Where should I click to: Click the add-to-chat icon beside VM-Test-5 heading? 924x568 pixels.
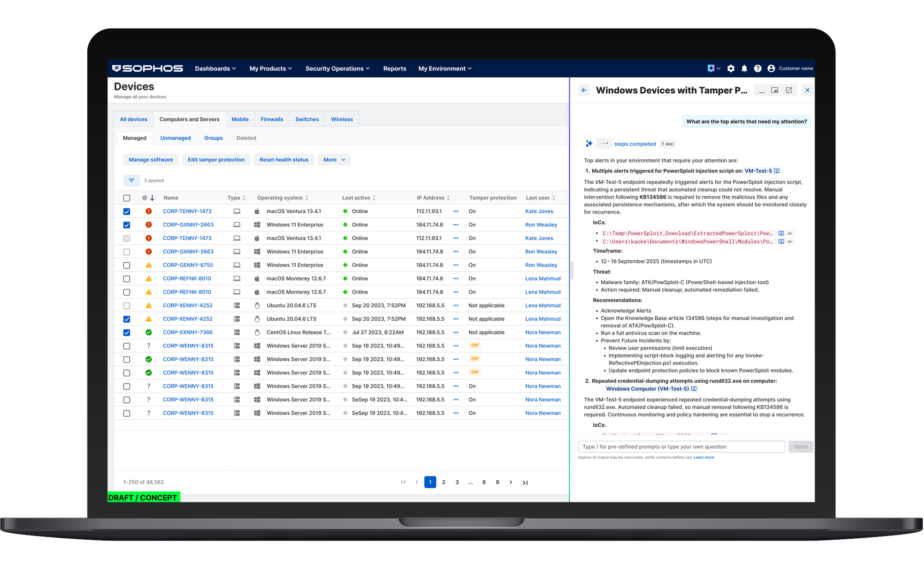pos(777,171)
